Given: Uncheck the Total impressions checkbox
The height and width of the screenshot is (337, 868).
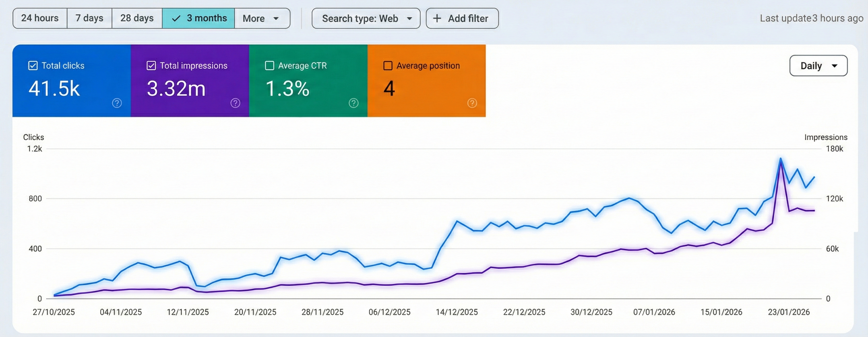Looking at the screenshot, I should pyautogui.click(x=151, y=65).
